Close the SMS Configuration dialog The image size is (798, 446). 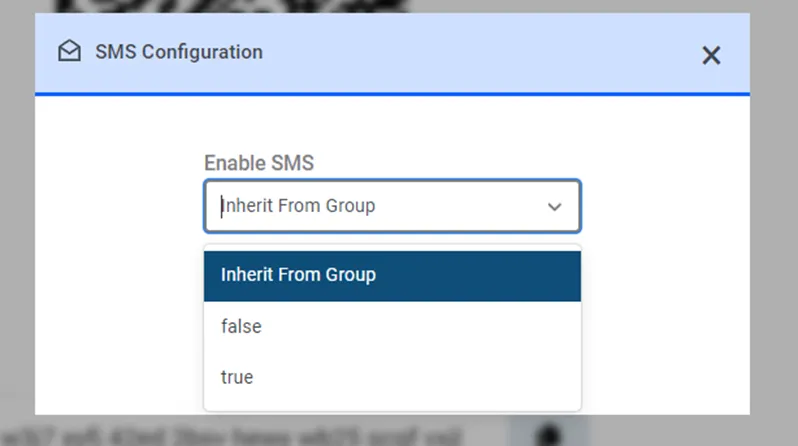711,55
